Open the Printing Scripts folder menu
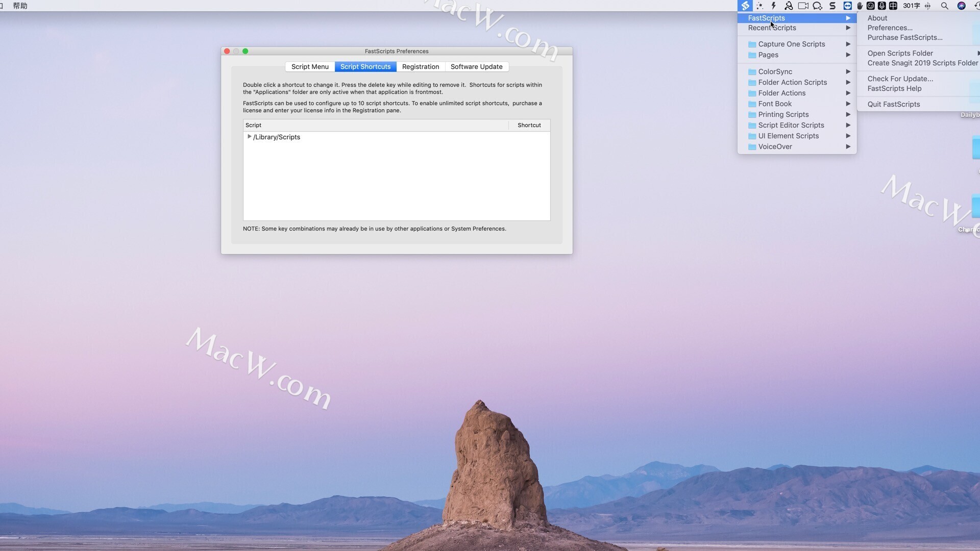 pyautogui.click(x=797, y=114)
